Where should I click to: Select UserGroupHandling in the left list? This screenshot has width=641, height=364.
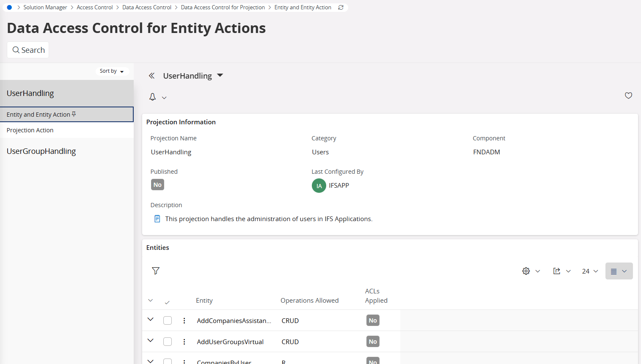tap(67, 151)
